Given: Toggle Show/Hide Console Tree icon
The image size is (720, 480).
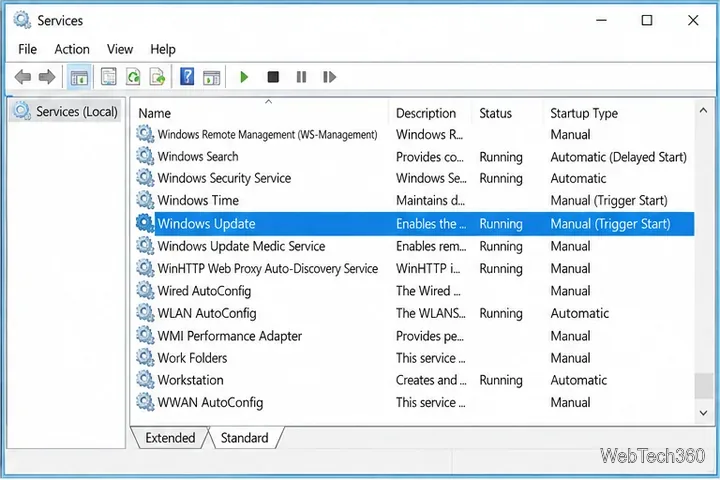Looking at the screenshot, I should 79,77.
